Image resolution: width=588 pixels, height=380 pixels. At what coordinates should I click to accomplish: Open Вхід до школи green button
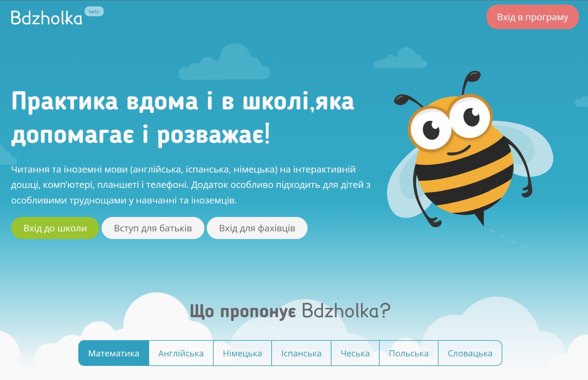tap(55, 228)
